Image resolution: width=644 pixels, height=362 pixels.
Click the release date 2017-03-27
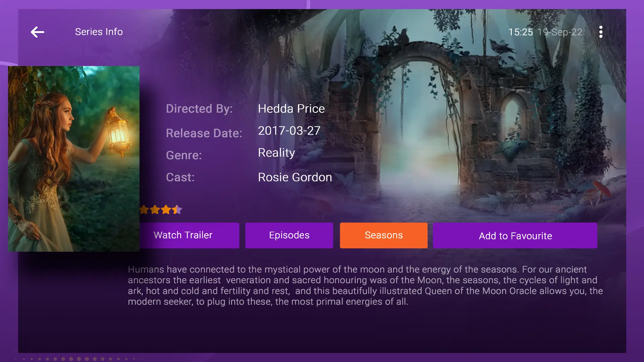click(x=289, y=131)
